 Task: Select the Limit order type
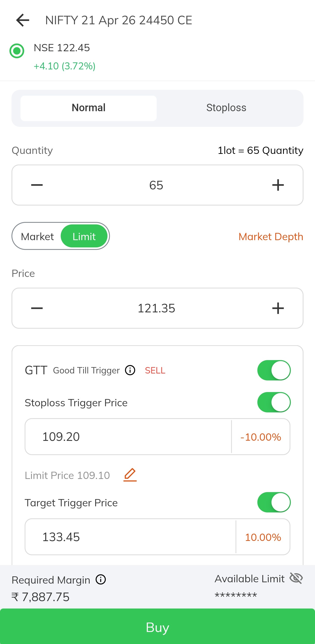[84, 236]
